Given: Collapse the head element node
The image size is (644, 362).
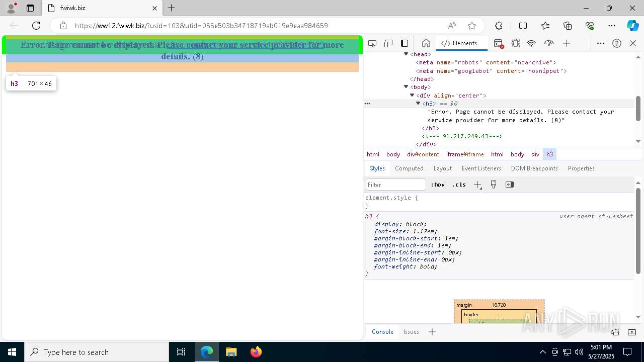Looking at the screenshot, I should point(406,54).
